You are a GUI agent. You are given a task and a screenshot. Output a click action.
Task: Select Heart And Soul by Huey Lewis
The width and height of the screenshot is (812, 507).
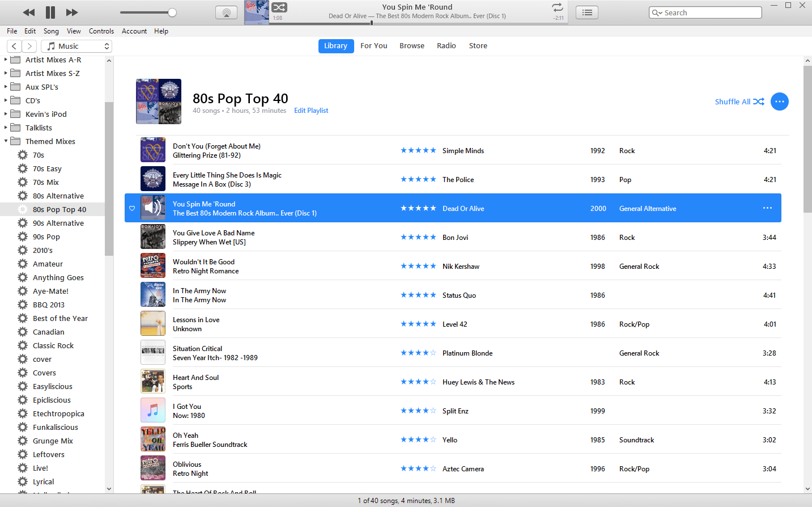[453, 382]
